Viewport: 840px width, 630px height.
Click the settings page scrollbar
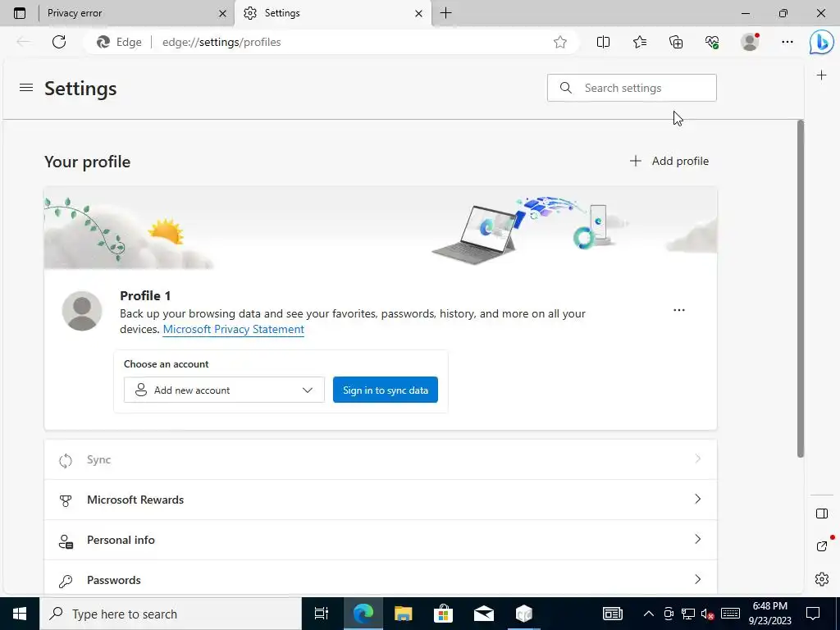point(801,289)
